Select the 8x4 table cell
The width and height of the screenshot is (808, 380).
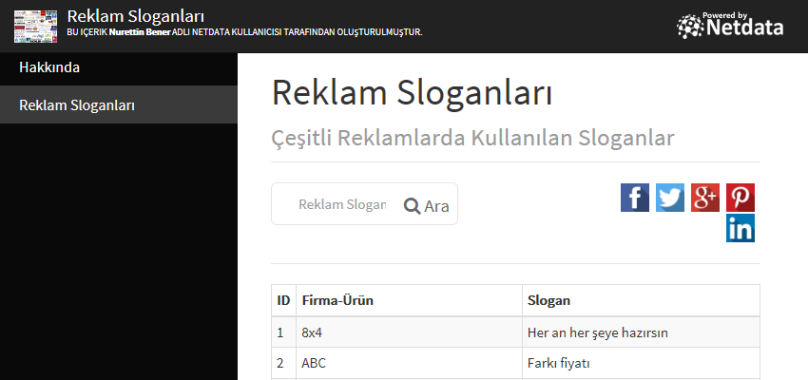click(x=409, y=332)
